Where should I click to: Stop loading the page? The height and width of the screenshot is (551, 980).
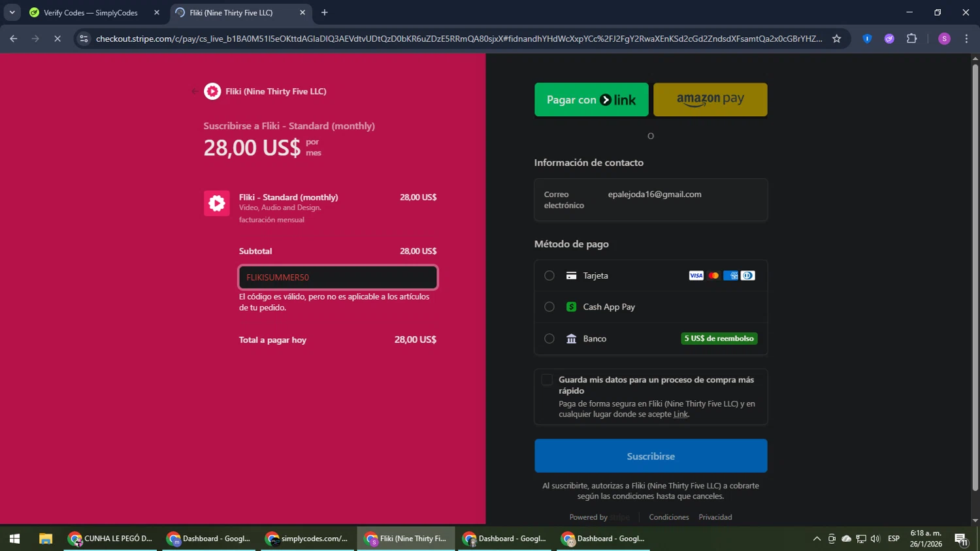click(57, 39)
